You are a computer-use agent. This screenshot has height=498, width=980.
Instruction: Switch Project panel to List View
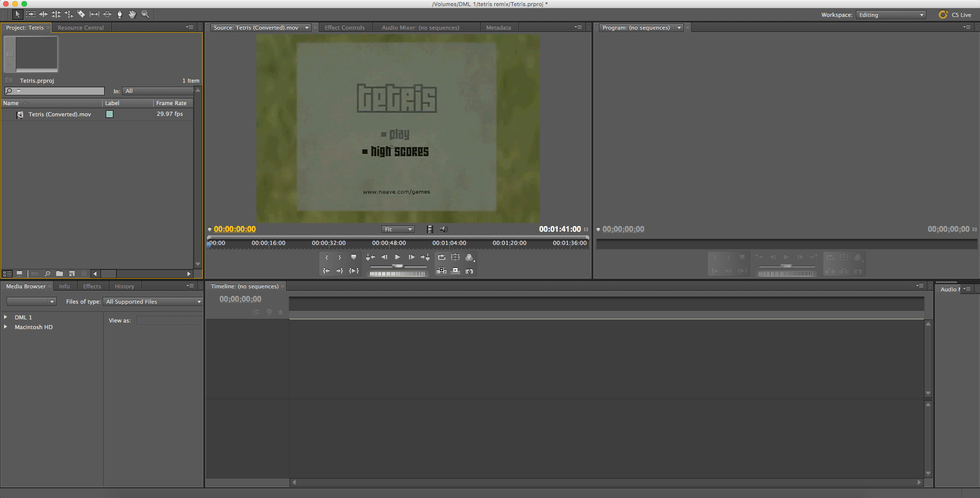tap(7, 274)
